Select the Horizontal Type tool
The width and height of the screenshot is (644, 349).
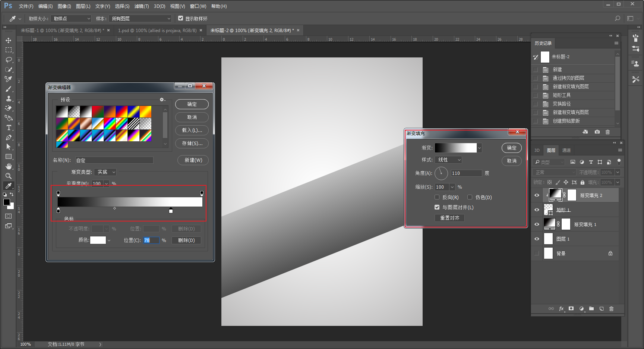(9, 128)
